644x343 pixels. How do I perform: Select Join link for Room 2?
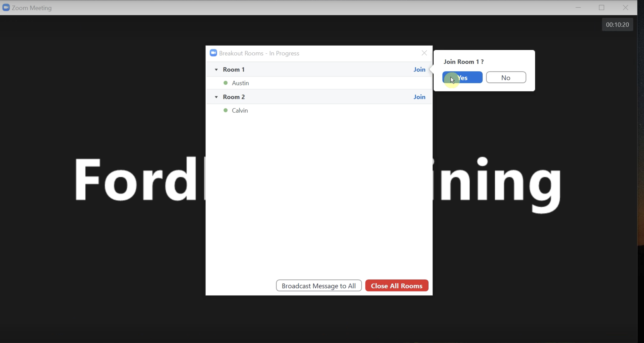tap(419, 97)
